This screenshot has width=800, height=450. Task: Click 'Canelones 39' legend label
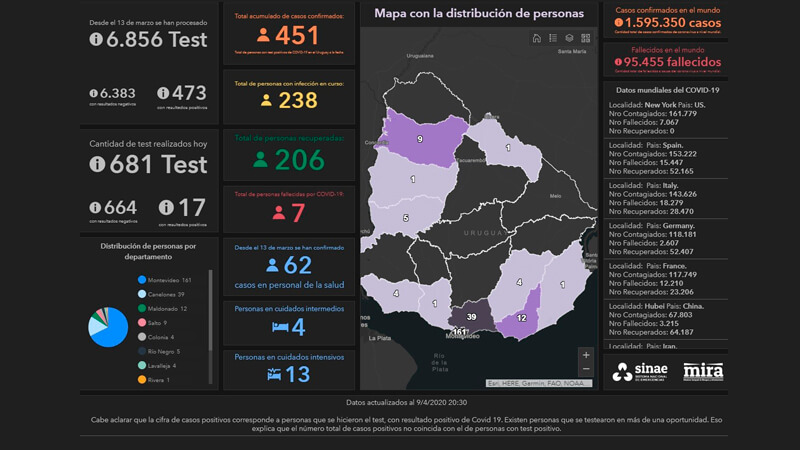pos(166,294)
